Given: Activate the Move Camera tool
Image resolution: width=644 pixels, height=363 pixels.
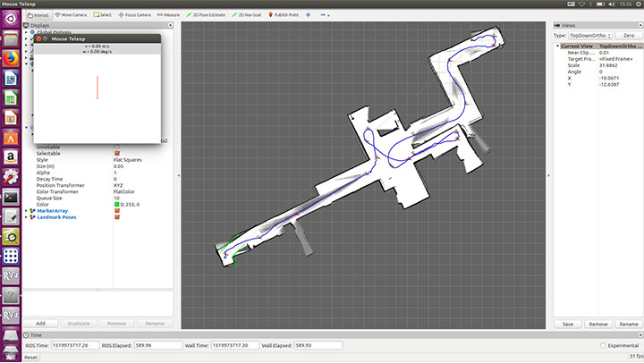Looking at the screenshot, I should pyautogui.click(x=72, y=14).
